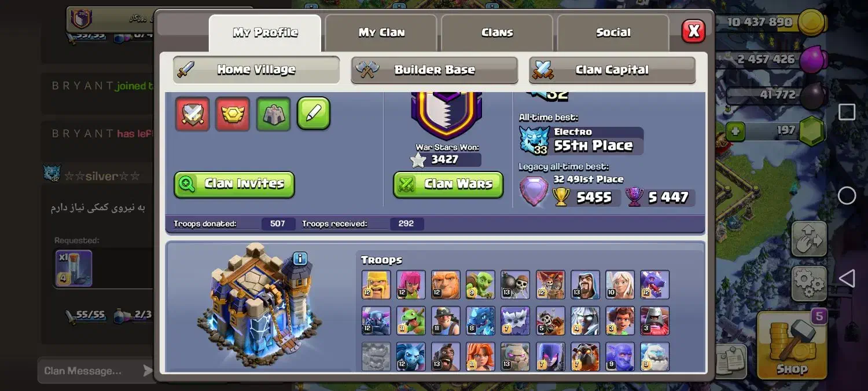The image size is (868, 391).
Task: Select the Home Village profile view
Action: click(256, 70)
